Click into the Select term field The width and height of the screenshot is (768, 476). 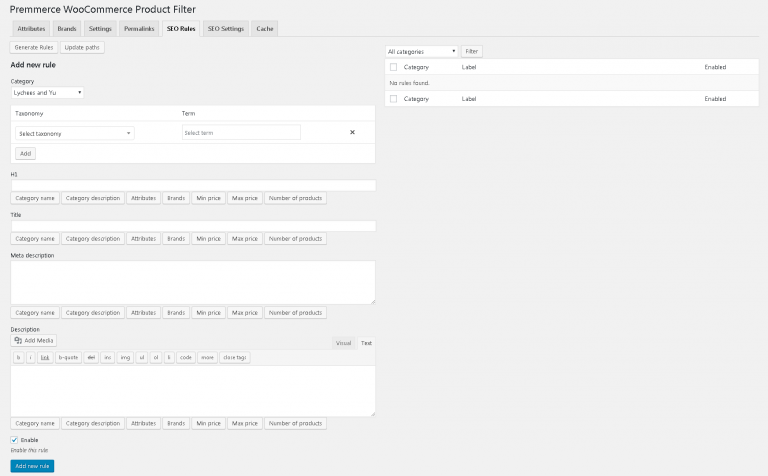click(x=241, y=133)
